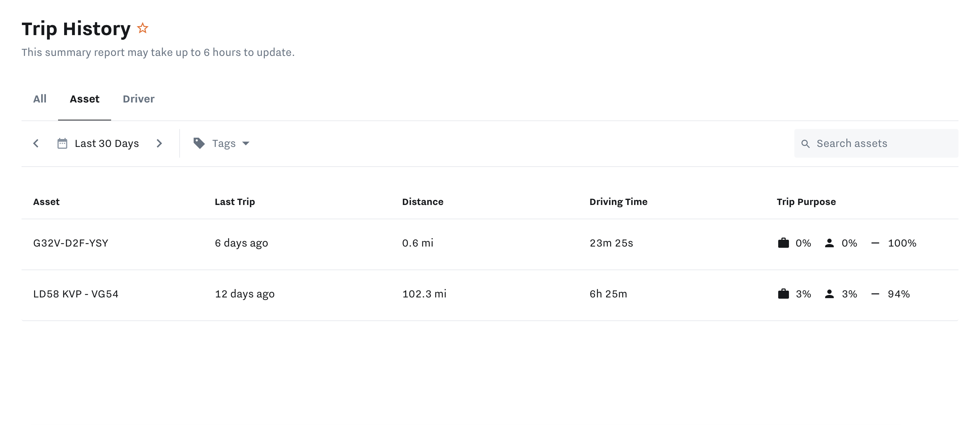Sort by the Distance column header
Screen dimensions: 980x425
tap(423, 202)
